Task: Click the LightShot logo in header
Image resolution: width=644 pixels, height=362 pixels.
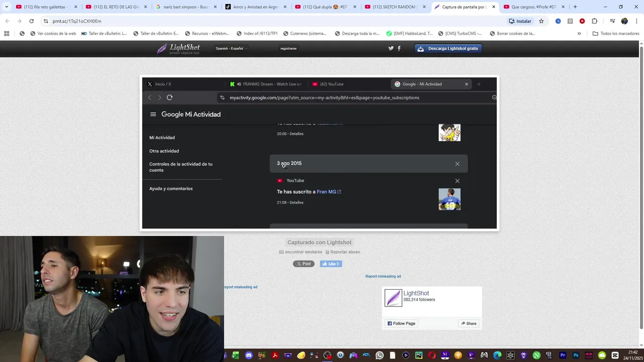Action: point(179,48)
